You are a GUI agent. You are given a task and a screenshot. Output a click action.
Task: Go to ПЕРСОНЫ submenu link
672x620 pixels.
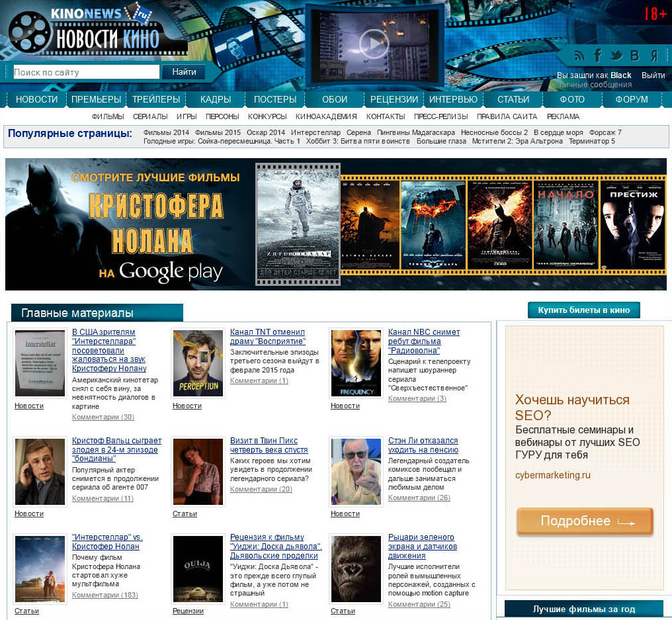click(222, 116)
